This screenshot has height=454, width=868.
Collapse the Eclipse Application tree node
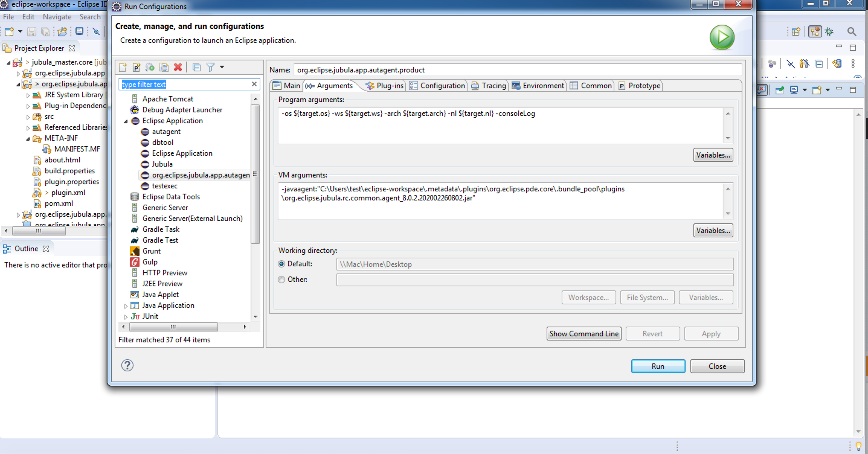tap(126, 121)
